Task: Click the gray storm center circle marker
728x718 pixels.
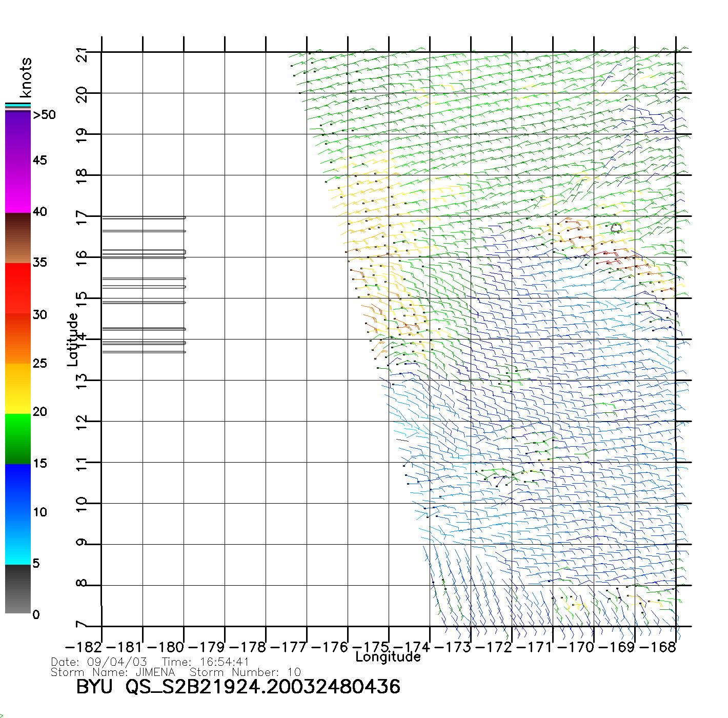Action: 616,228
